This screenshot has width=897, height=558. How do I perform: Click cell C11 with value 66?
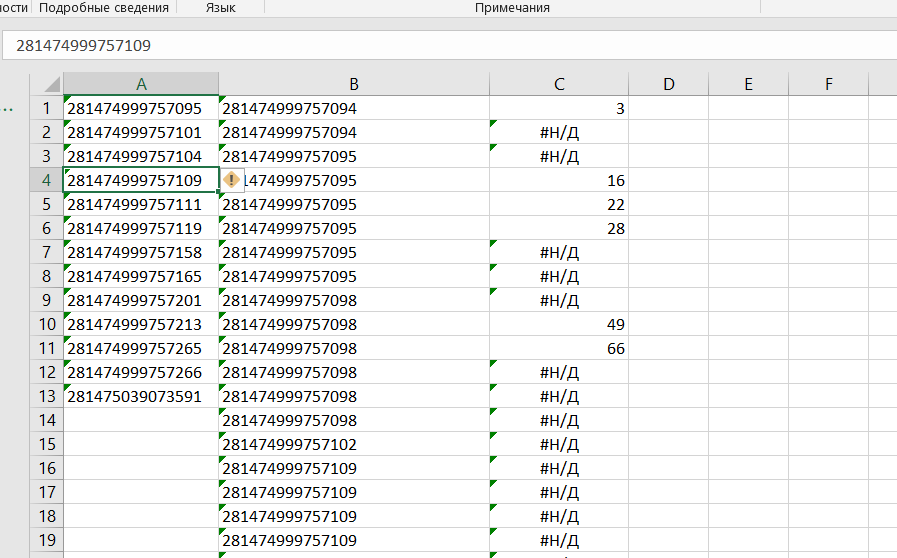(x=559, y=349)
